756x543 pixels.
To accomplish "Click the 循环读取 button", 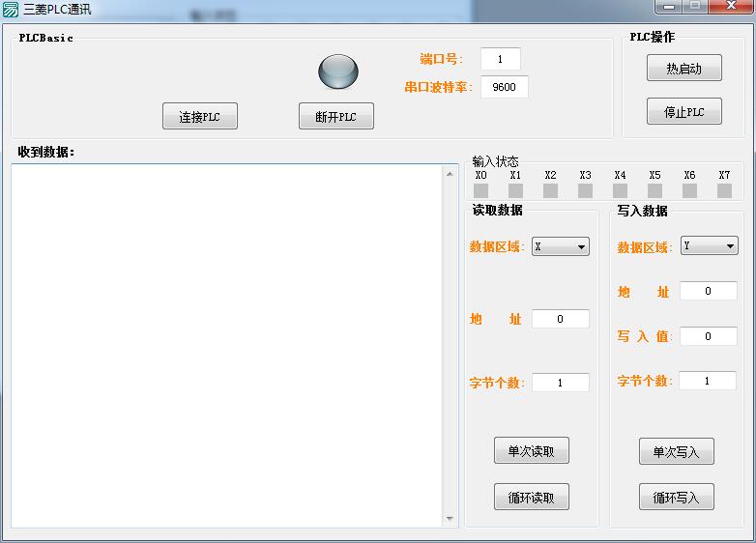I will click(x=532, y=497).
